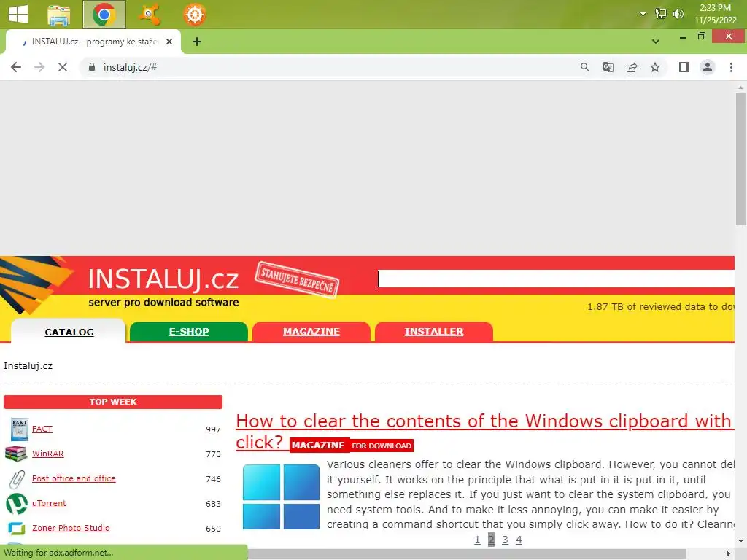Open the uTorrent link
Screen dimensions: 747x560
(49, 503)
